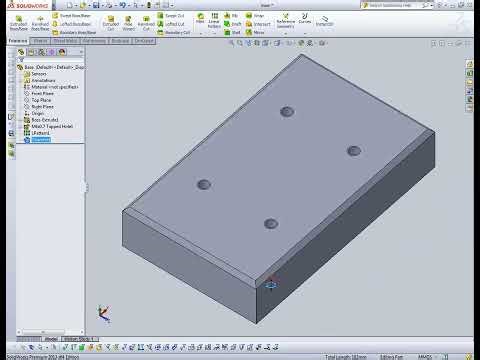Open Fillet dropdown arrow
Image resolution: width=480 pixels, height=360 pixels.
(201, 34)
